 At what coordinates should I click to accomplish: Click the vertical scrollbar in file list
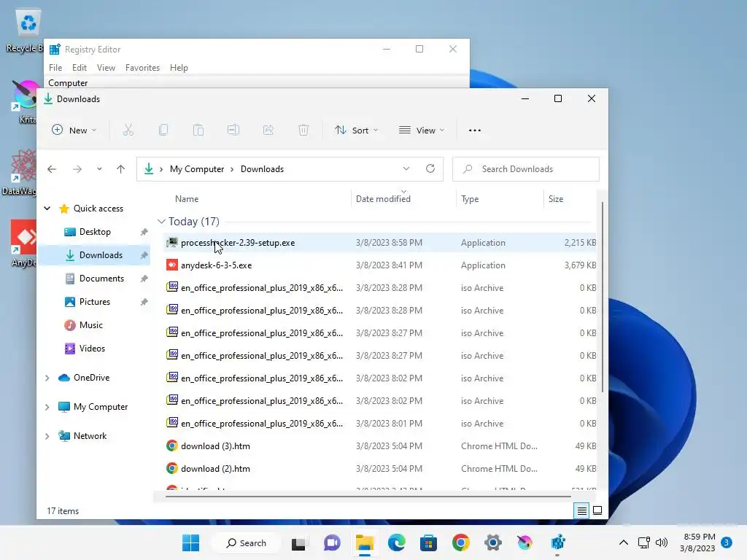[x=602, y=297]
